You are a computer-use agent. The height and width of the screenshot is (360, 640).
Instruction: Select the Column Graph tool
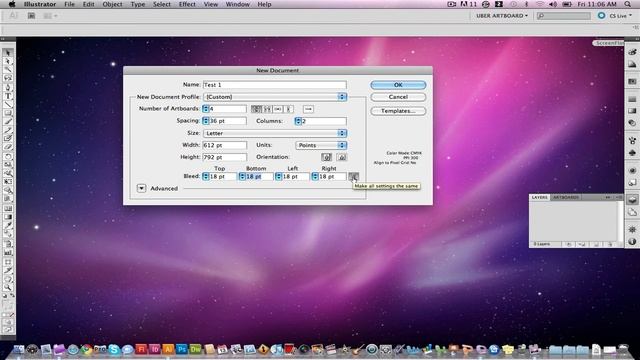8,253
